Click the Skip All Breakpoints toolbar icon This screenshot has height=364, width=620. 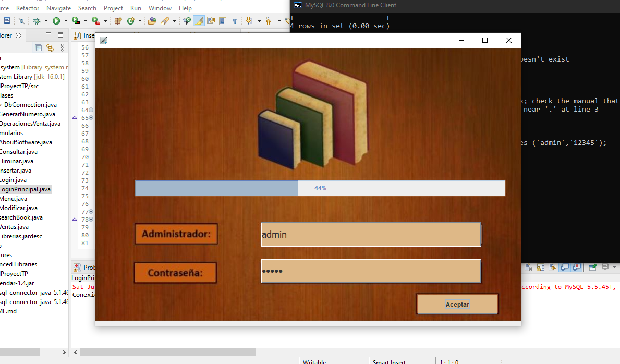[22, 20]
